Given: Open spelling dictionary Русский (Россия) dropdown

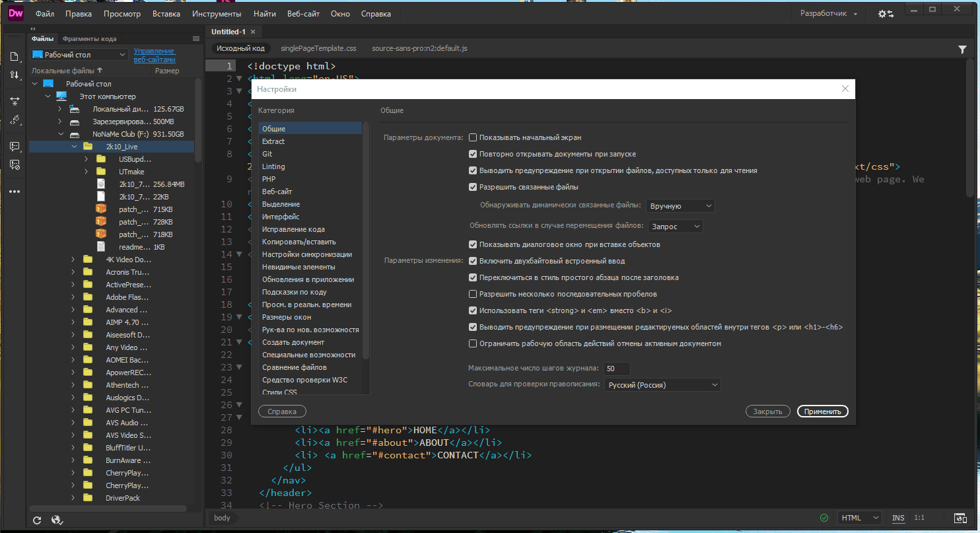Looking at the screenshot, I should point(662,385).
